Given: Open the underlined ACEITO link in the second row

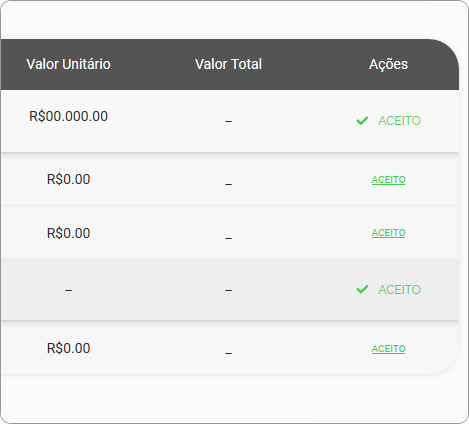Looking at the screenshot, I should (x=388, y=180).
